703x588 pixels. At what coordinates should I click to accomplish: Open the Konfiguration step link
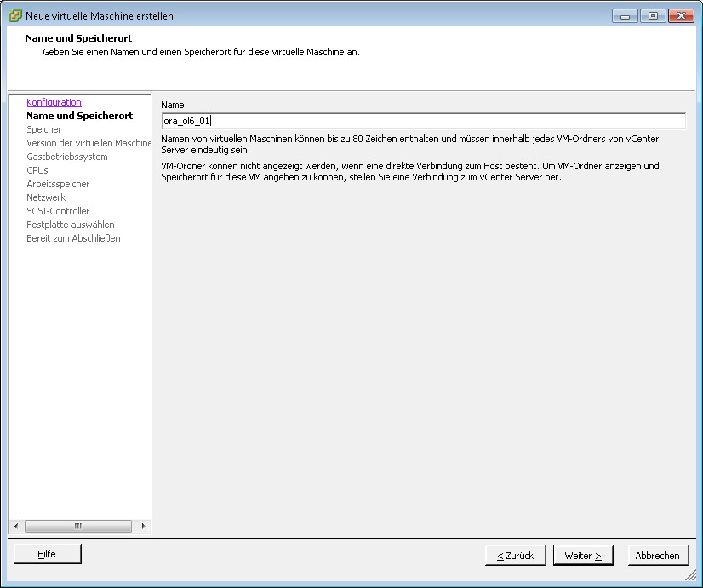pos(54,102)
